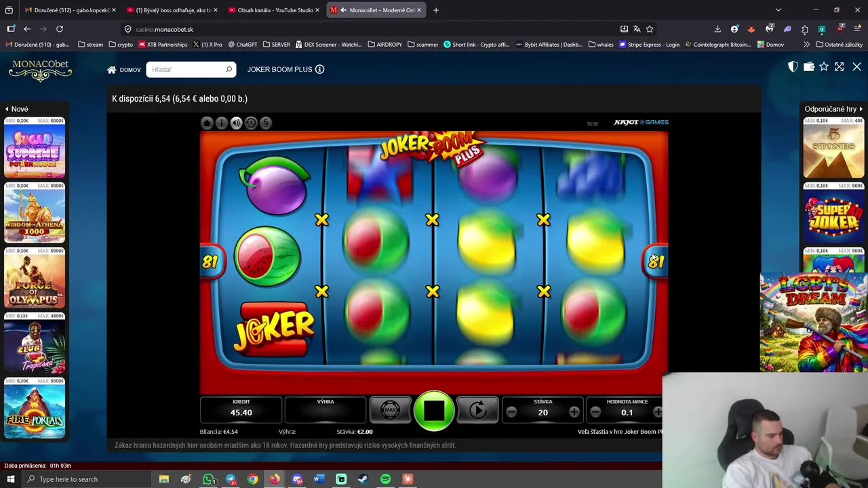The width and height of the screenshot is (868, 488).
Task: Click the taskbar Type here to search box
Action: pyautogui.click(x=88, y=479)
